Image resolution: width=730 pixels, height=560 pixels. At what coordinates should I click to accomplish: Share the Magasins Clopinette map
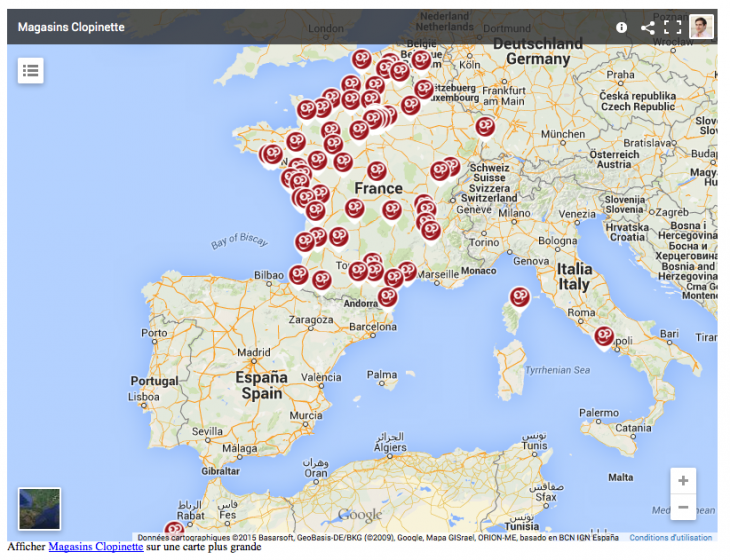pos(647,27)
